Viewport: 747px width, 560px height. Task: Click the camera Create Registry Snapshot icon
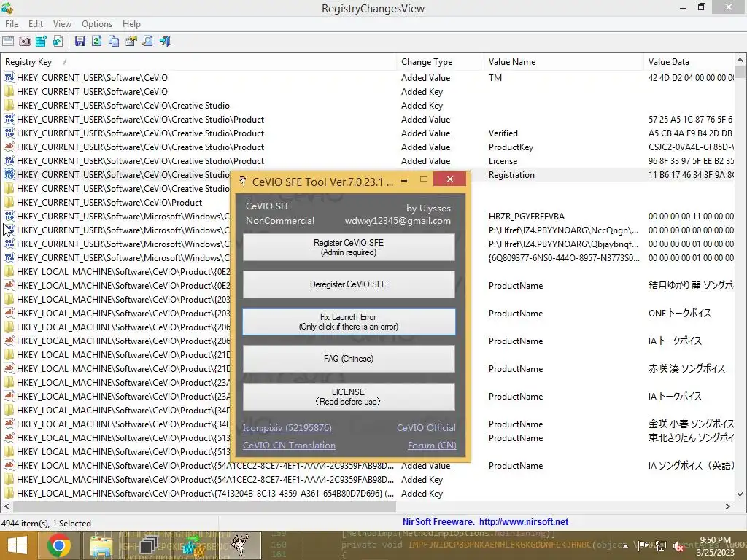click(x=25, y=42)
